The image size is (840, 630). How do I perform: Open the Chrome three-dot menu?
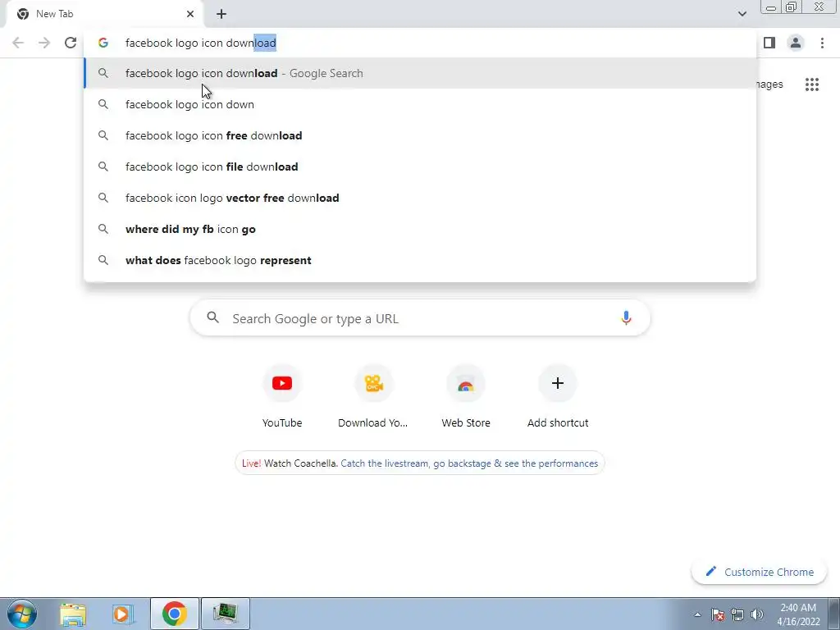click(822, 43)
